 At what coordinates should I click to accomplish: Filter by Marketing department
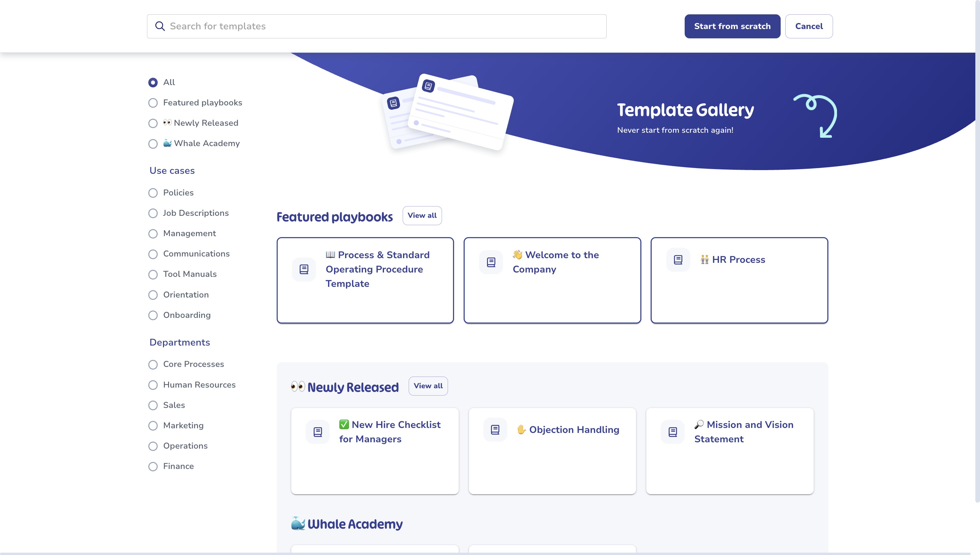pyautogui.click(x=153, y=426)
